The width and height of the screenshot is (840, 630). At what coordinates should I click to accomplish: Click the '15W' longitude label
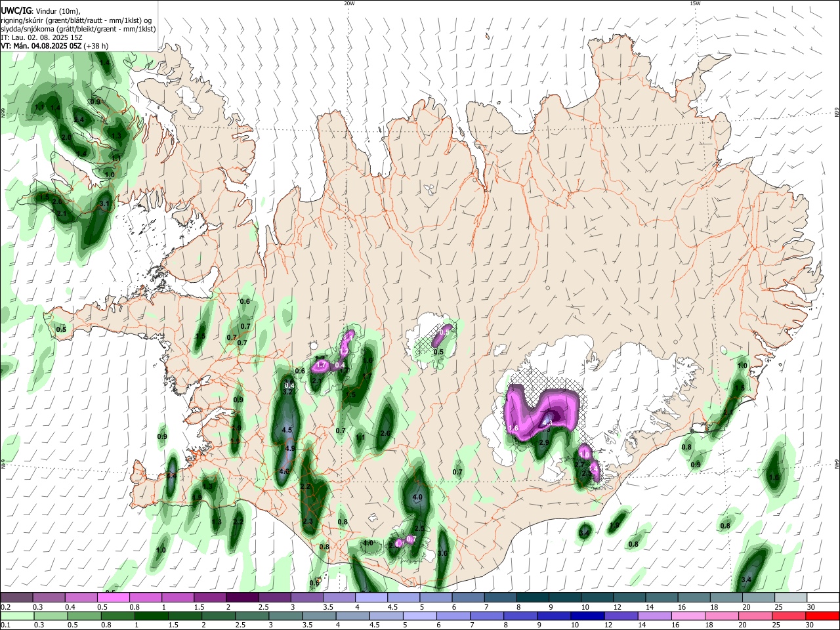click(x=695, y=3)
